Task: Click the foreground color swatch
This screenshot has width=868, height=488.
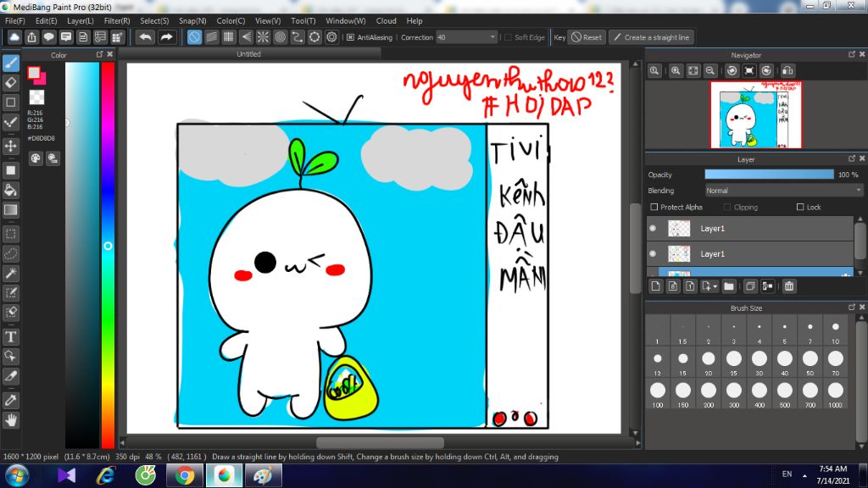Action: tap(34, 73)
